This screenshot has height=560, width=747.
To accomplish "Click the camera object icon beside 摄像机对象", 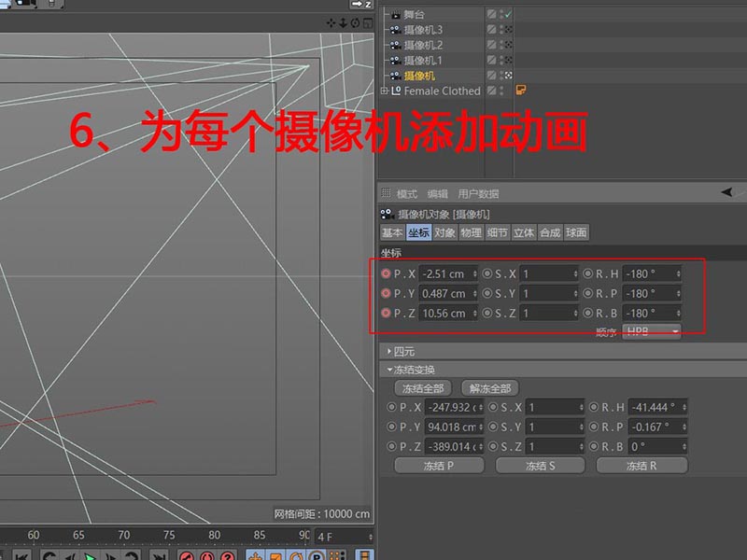I will point(388,212).
